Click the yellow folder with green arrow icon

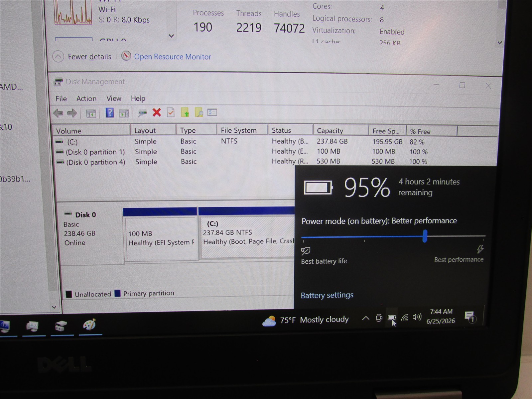coord(185,113)
